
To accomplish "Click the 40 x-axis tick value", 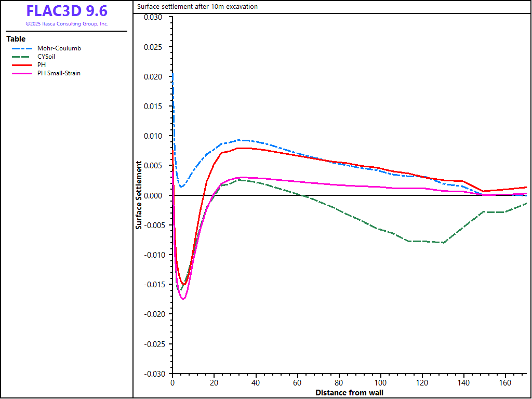I will [256, 383].
